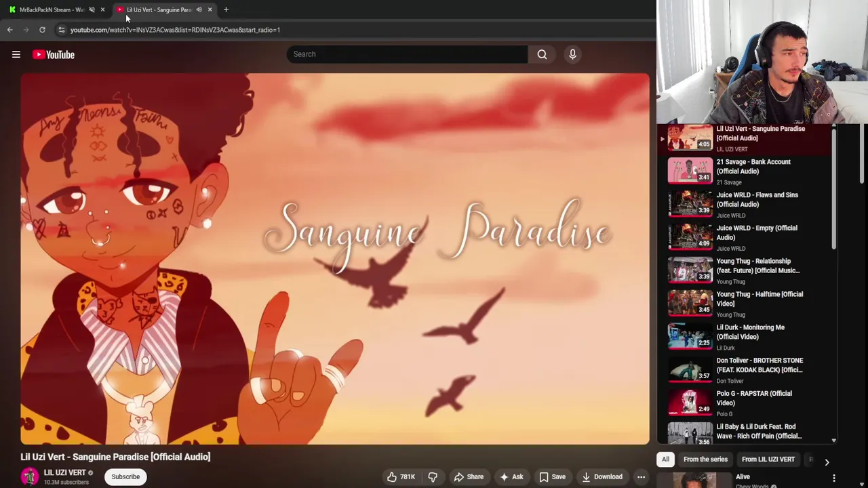Close the MrBackPackN Stream tab

[102, 9]
